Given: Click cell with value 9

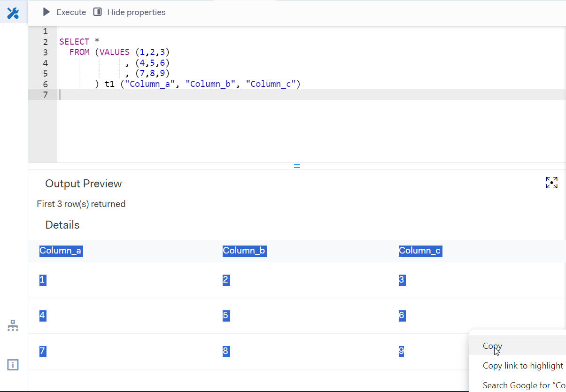Looking at the screenshot, I should (401, 351).
